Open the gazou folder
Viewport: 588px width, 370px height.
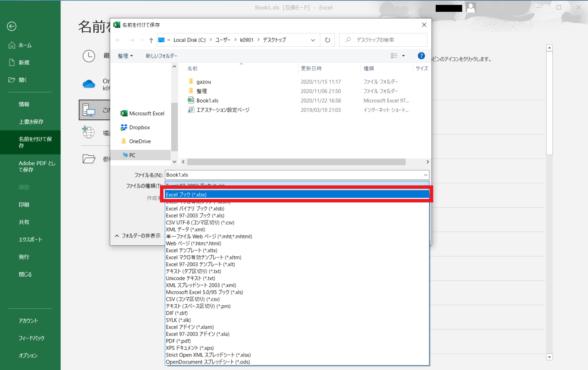pyautogui.click(x=203, y=81)
